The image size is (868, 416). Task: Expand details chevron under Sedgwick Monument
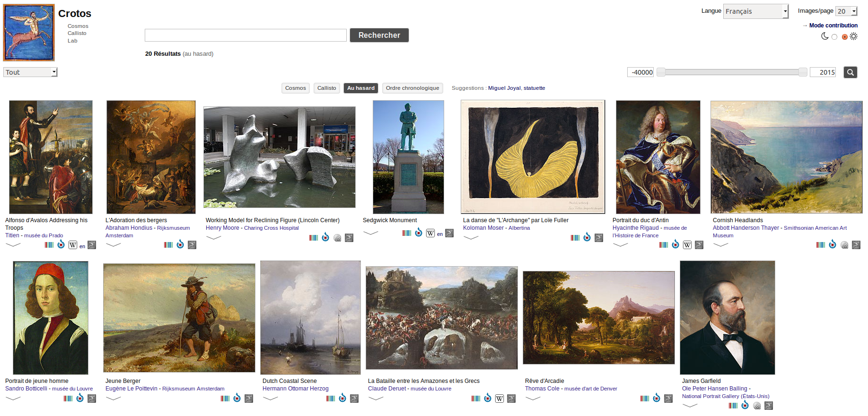pos(371,233)
